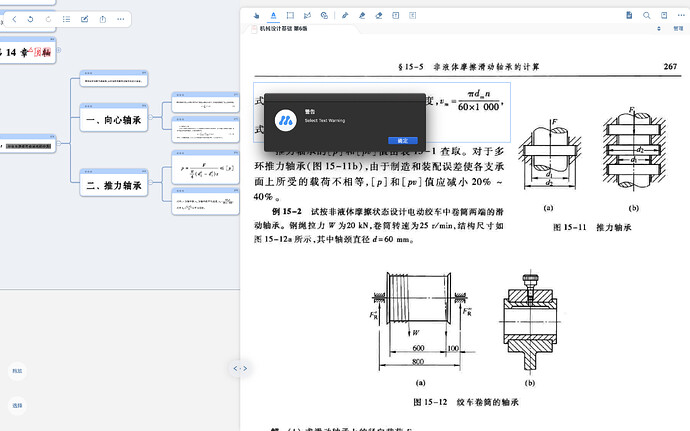Screen dimensions: 690x431
Task: Undo last mindmap action
Action: [30, 19]
